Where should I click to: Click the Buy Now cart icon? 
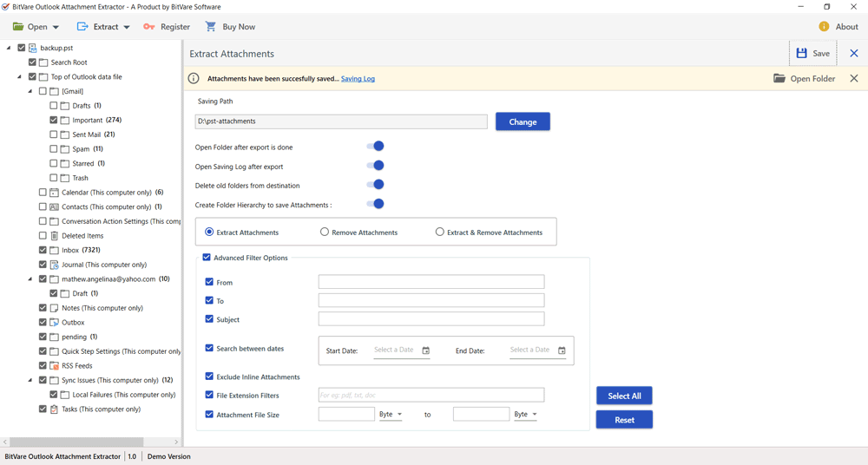point(210,27)
